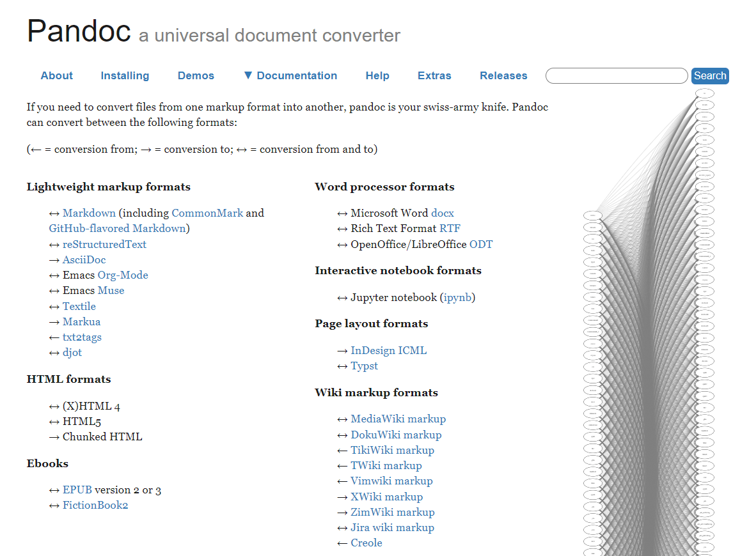Follow the CommonMark link
This screenshot has width=756, height=556.
click(x=207, y=213)
